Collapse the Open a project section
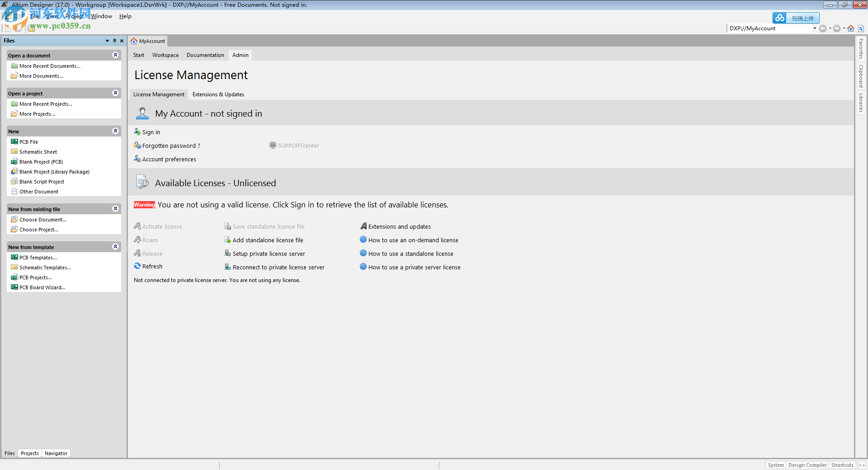Viewport: 868px width, 470px height. tap(115, 93)
